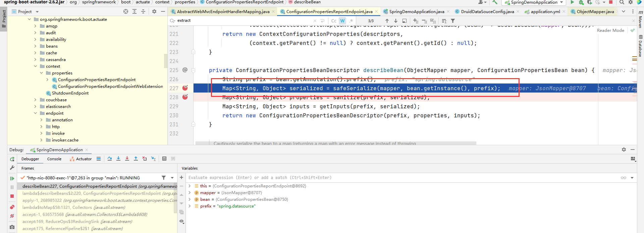Focus the Evaluate expression input field
The width and height of the screenshot is (644, 233).
coord(402,178)
